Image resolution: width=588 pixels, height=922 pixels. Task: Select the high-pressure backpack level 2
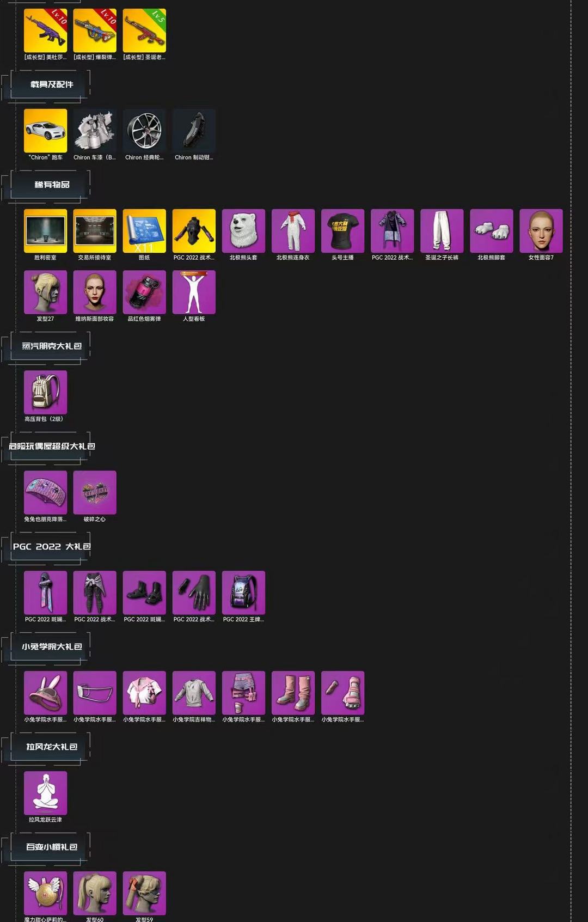click(x=45, y=392)
